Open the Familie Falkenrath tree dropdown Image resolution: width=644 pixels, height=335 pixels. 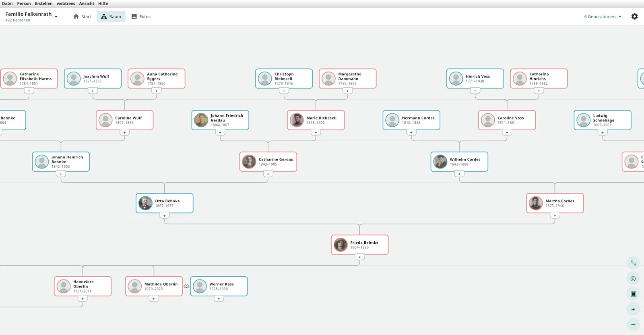(31, 16)
